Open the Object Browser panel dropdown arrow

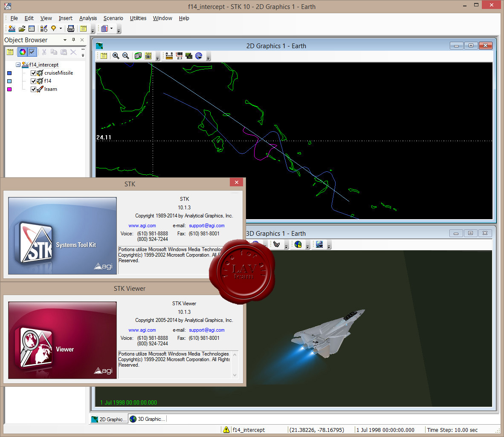tap(65, 40)
